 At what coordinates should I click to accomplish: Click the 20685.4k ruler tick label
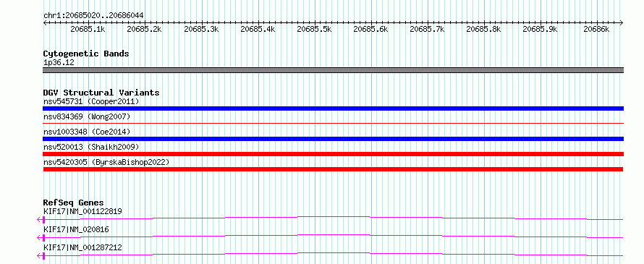pos(258,29)
